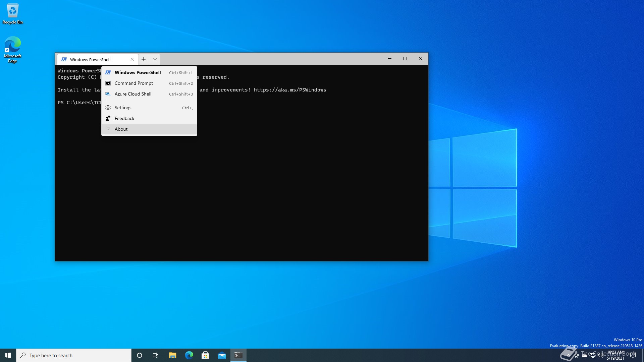Open Settings from the terminal menu
The width and height of the screenshot is (644, 362).
pyautogui.click(x=149, y=108)
